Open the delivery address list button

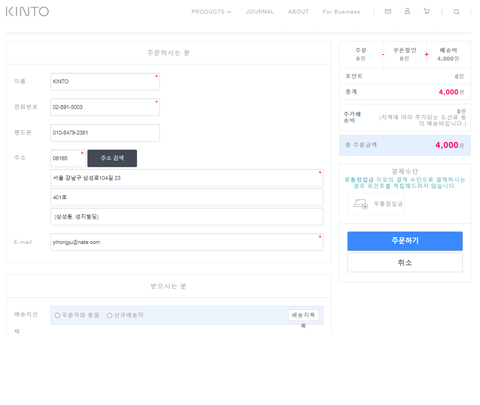[303, 315]
